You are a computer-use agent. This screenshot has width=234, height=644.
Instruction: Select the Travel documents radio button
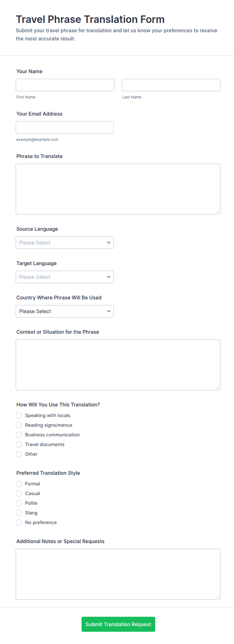pos(19,444)
